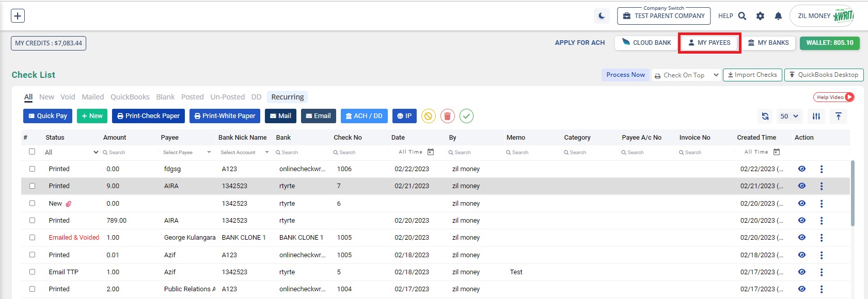Select the All tab
Screen dimensions: 868x299
(28, 97)
